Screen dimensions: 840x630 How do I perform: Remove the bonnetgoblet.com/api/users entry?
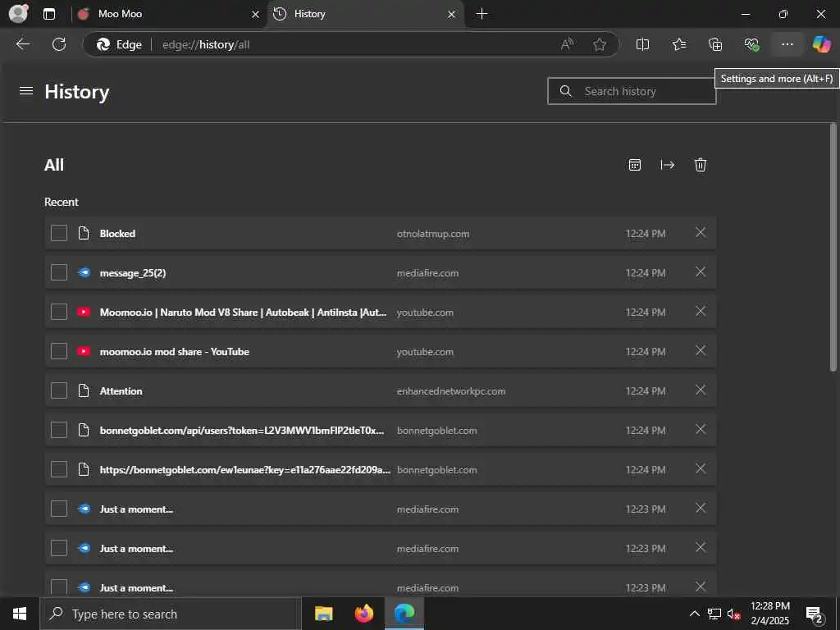701,430
